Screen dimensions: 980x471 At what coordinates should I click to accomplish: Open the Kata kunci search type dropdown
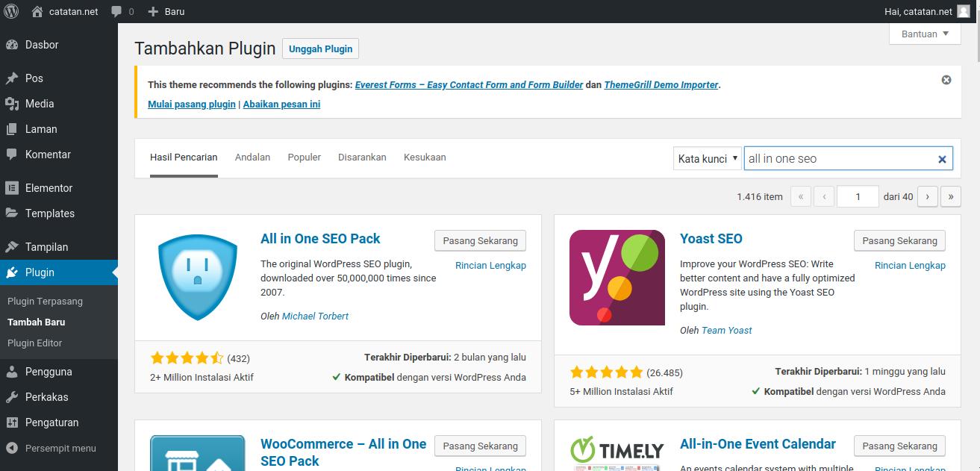707,158
